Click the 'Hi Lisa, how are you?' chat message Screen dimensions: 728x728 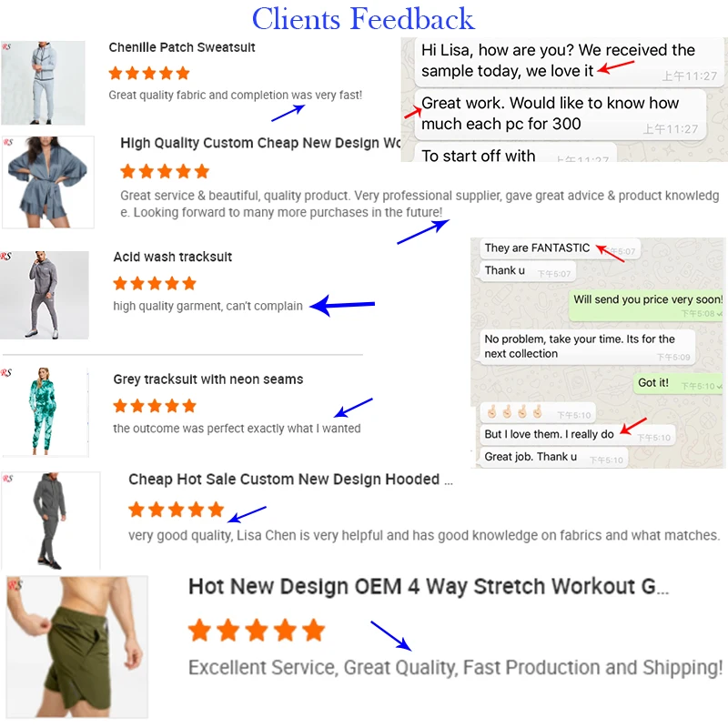pos(570,62)
